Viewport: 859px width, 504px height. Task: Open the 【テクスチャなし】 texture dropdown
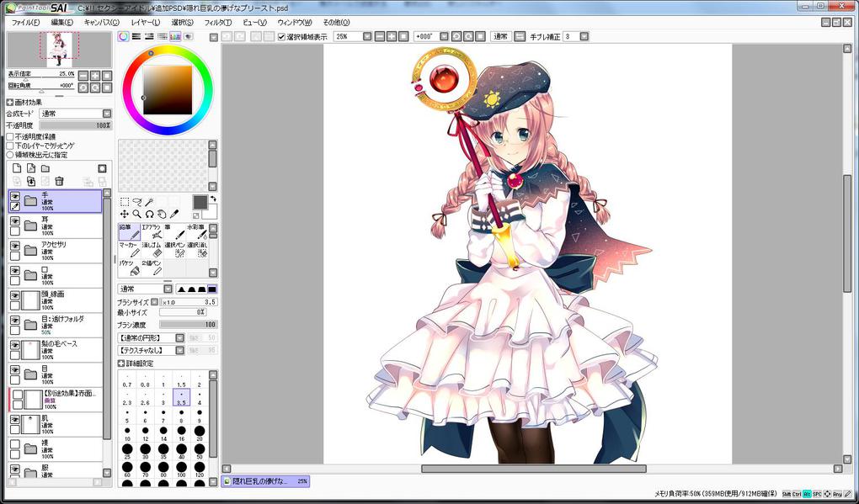[152, 350]
